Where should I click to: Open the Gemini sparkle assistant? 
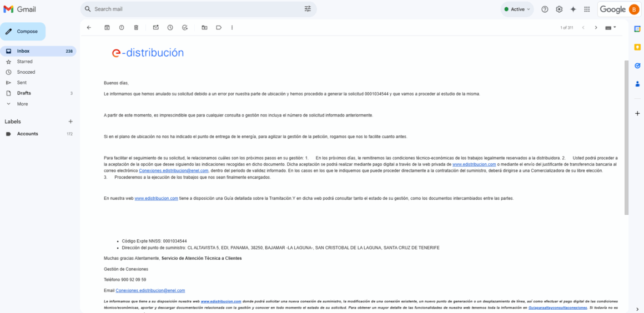[573, 9]
